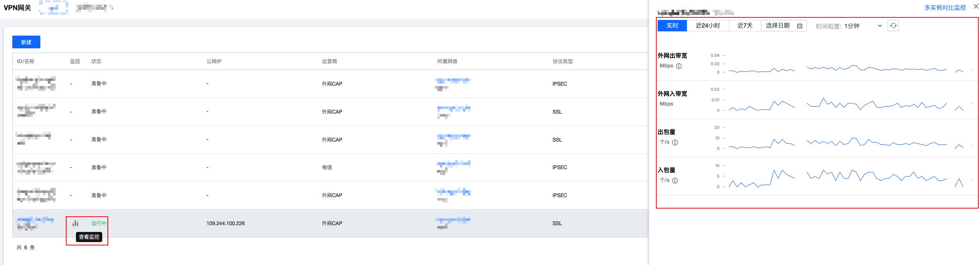Select the 近7天 time range tab

point(745,26)
